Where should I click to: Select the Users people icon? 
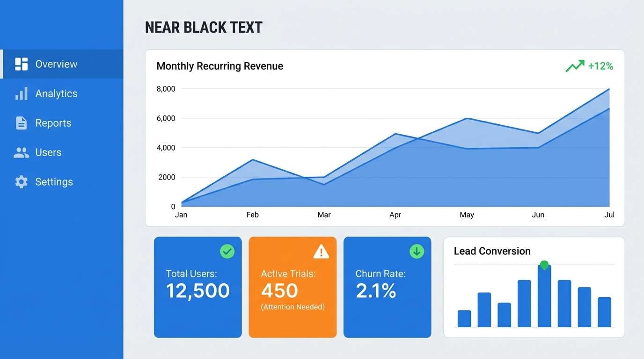(21, 152)
